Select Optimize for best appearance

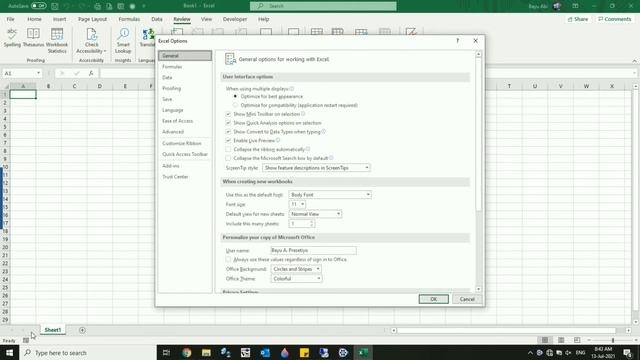(236, 96)
